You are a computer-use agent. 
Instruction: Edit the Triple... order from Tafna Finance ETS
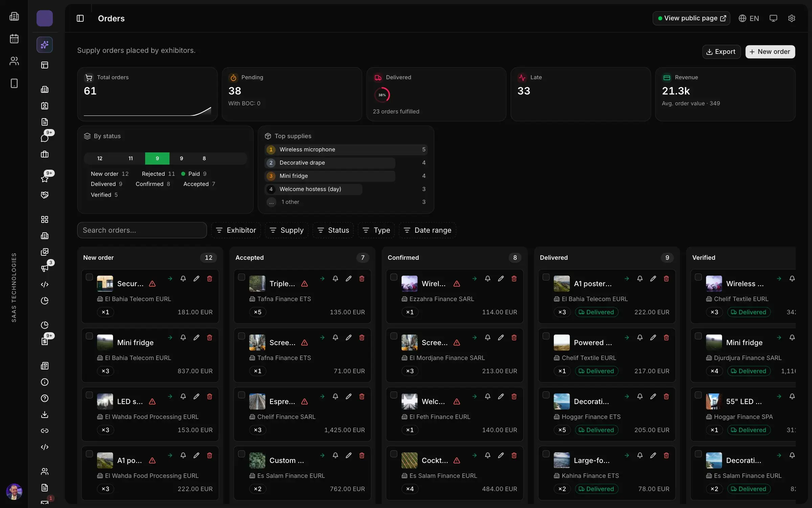tap(348, 278)
